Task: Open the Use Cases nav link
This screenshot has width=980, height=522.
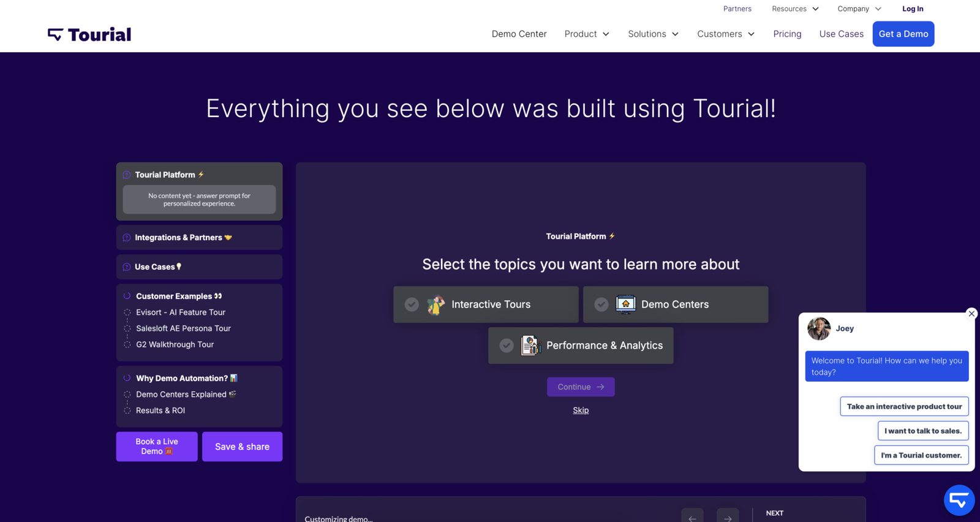Action: (x=841, y=34)
